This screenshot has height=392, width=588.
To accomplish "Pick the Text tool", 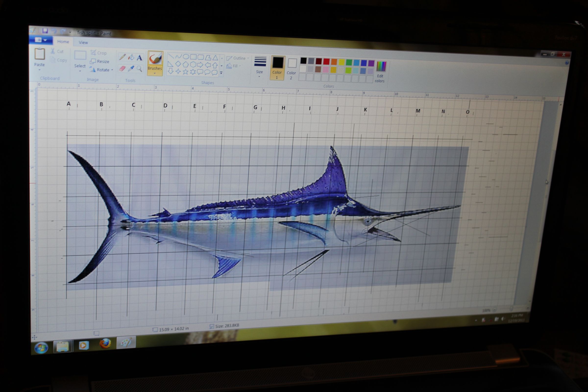I will click(139, 58).
